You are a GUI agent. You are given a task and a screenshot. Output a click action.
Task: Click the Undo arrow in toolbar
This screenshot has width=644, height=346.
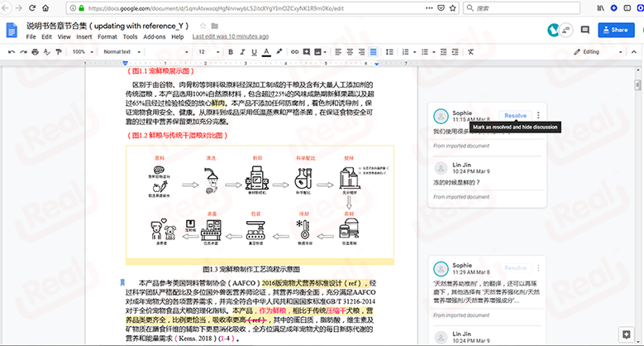[12, 51]
